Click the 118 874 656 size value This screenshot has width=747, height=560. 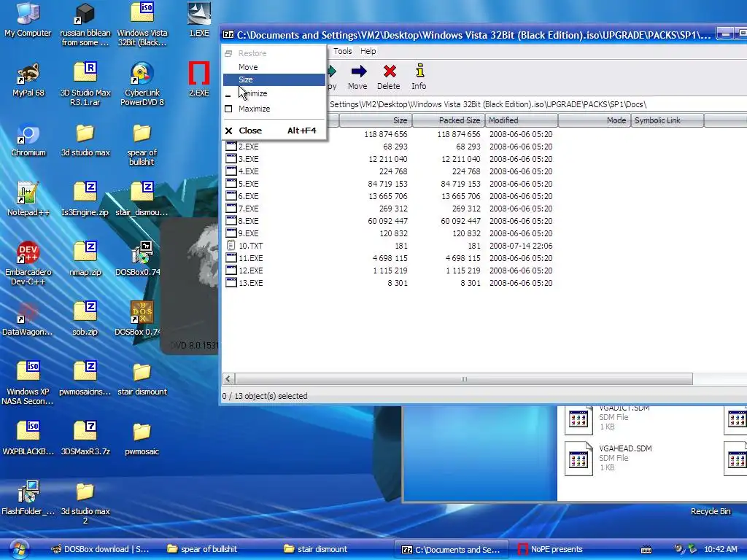tap(385, 134)
